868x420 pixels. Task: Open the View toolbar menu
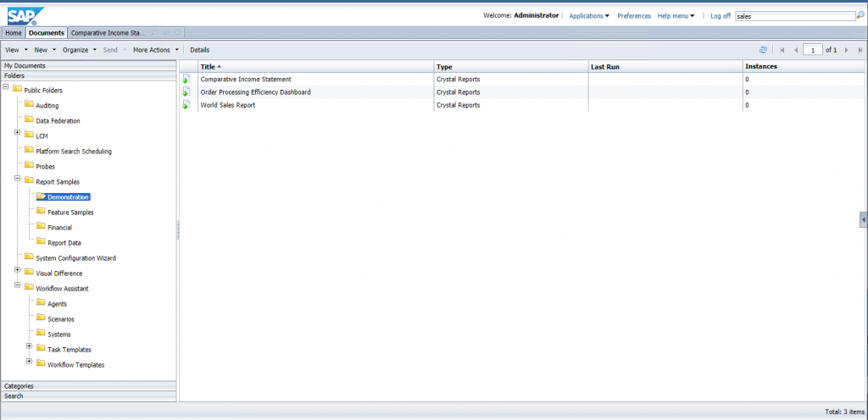(x=16, y=50)
